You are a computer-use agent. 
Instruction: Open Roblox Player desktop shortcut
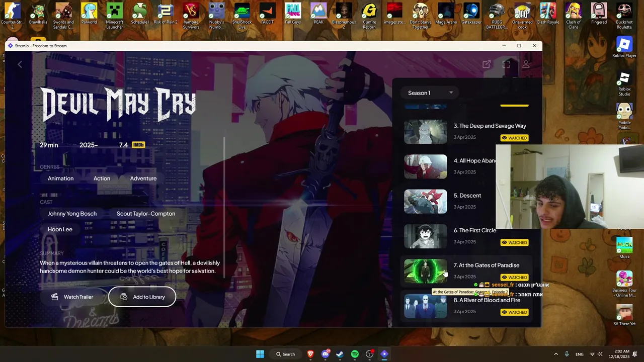(x=624, y=48)
